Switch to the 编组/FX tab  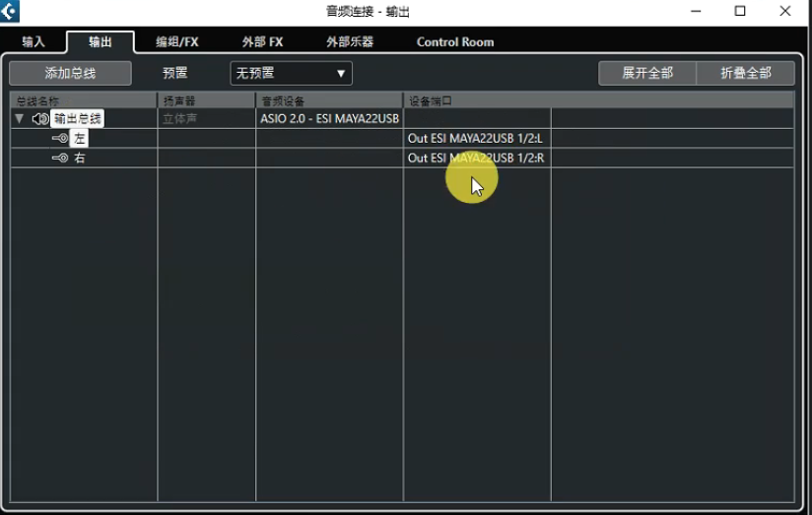click(x=177, y=42)
